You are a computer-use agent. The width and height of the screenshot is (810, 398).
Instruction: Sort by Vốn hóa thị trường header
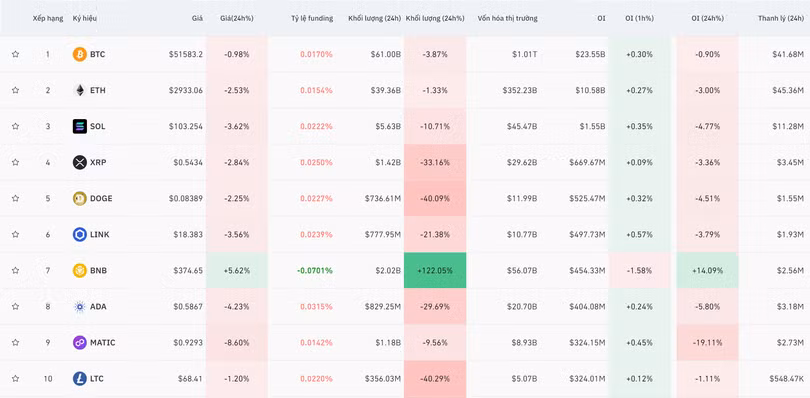click(507, 19)
